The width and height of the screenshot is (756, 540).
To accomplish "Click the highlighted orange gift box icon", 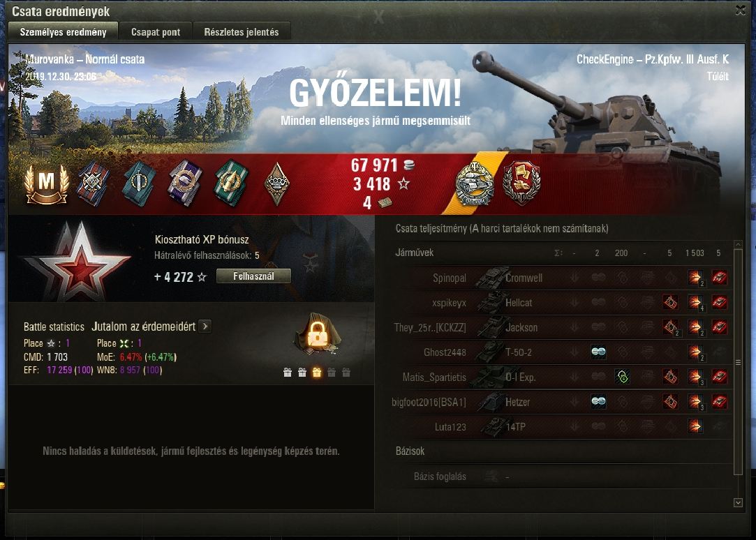I will click(317, 373).
